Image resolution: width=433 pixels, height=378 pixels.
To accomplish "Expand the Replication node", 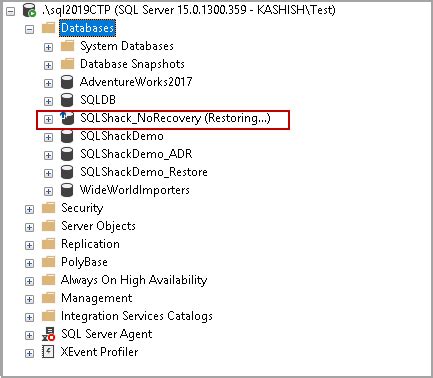I will point(29,245).
